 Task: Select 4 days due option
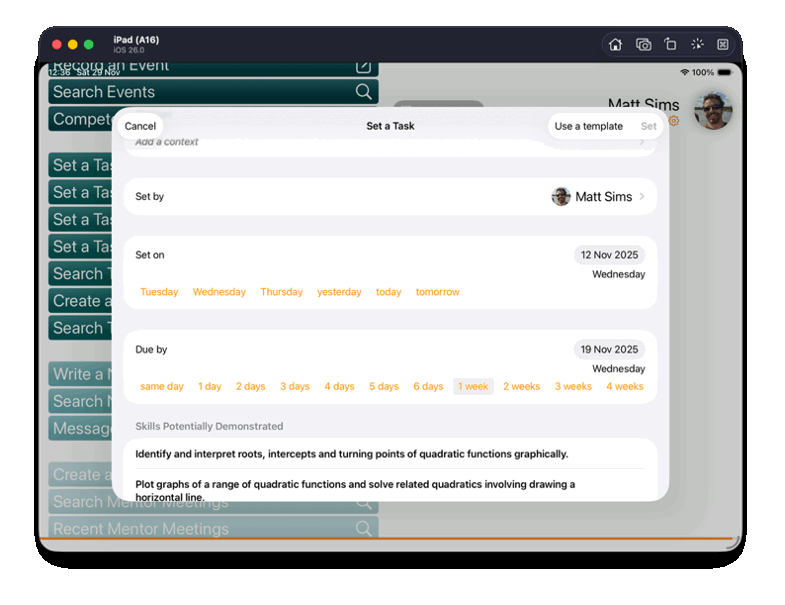coord(339,387)
